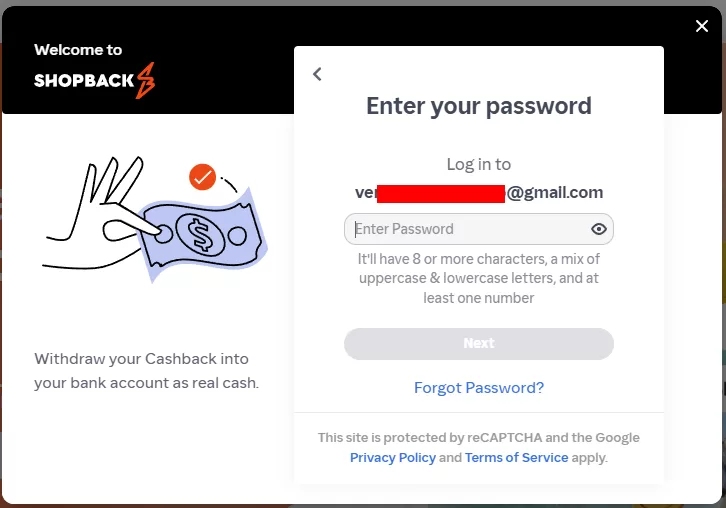Click the password requirements hint text
The height and width of the screenshot is (508, 726).
pyautogui.click(x=479, y=278)
